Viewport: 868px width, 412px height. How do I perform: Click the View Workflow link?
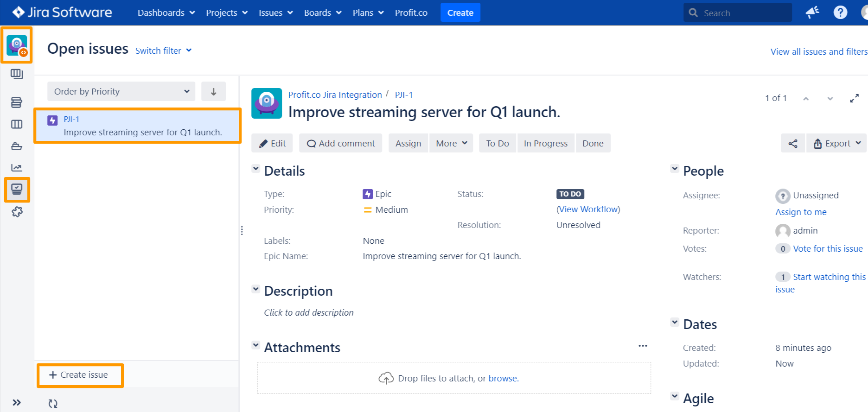click(x=588, y=209)
